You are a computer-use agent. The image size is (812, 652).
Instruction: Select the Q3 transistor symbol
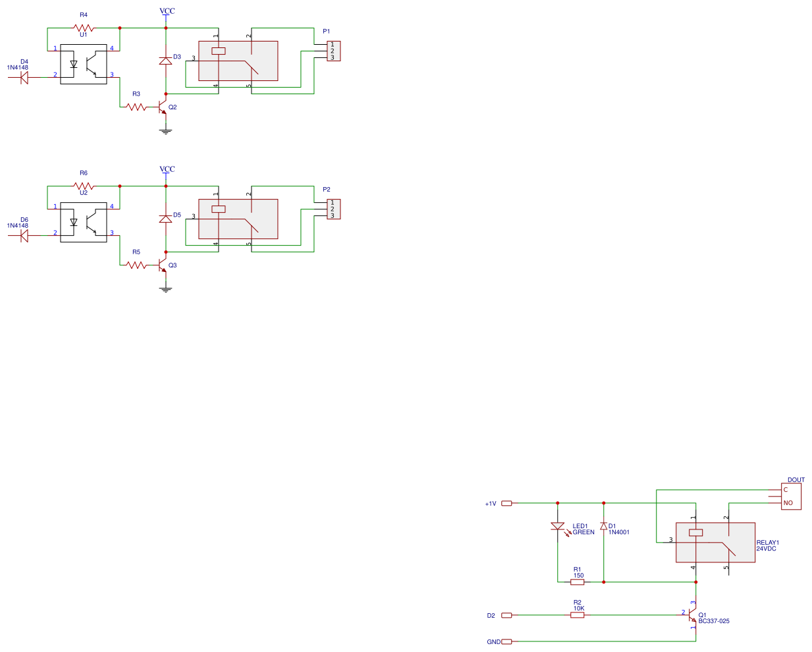(162, 266)
